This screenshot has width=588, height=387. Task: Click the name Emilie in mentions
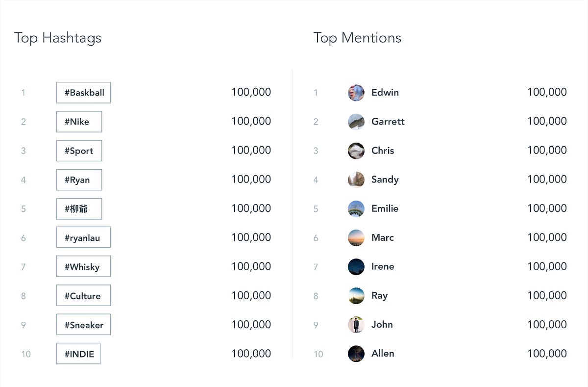click(385, 208)
